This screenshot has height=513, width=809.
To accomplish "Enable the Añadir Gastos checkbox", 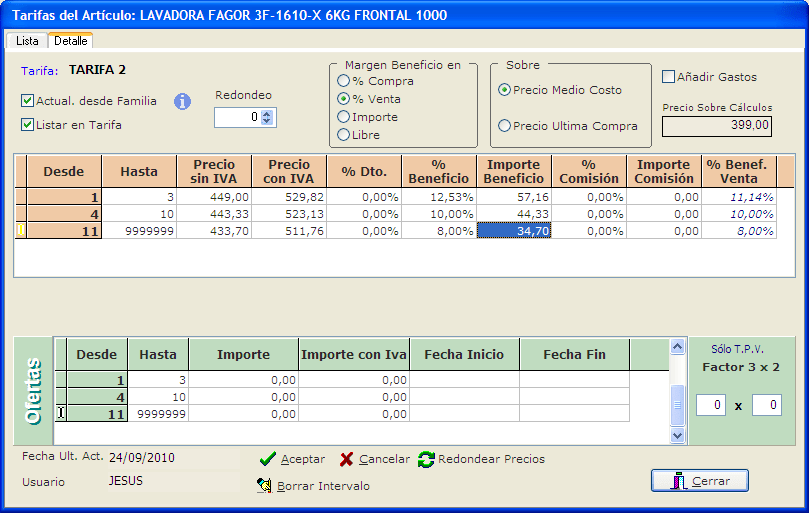I will click(x=669, y=77).
